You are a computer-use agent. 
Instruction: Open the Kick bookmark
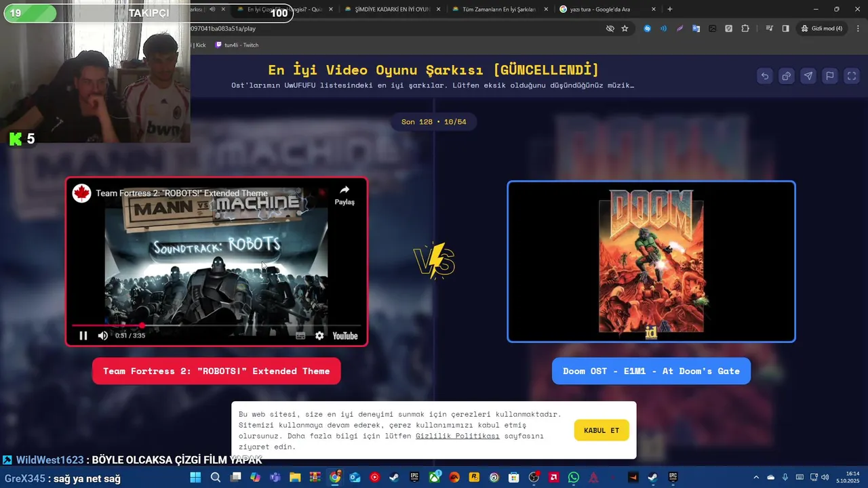coord(199,45)
